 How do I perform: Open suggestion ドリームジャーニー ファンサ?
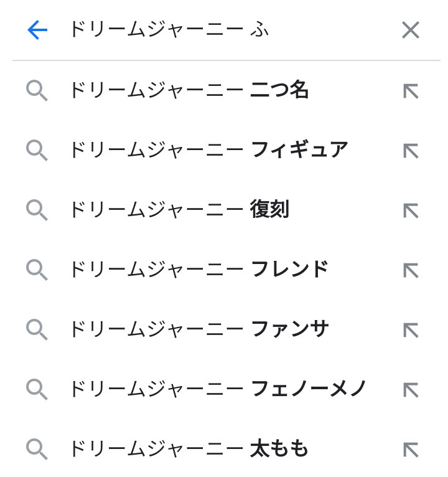(x=197, y=329)
